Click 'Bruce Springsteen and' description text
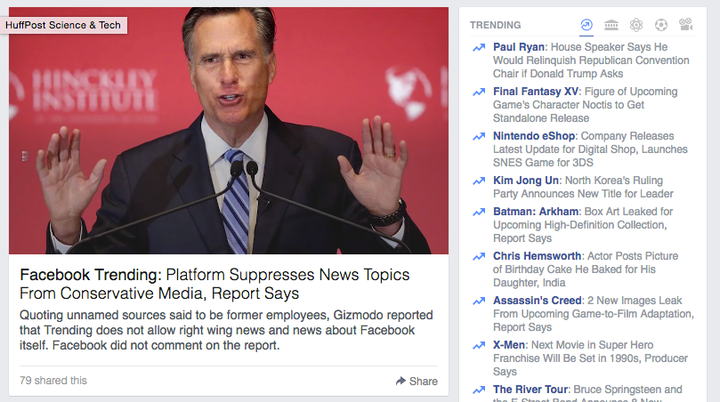720x402 pixels. 628,390
